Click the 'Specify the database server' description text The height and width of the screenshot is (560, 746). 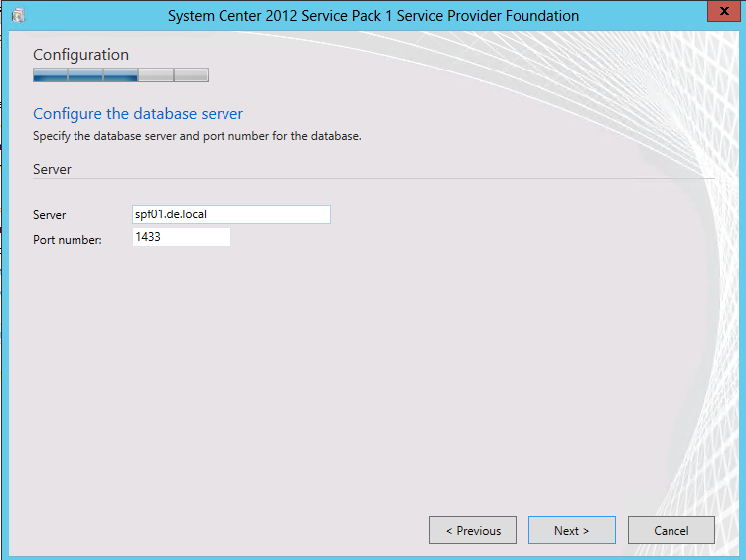click(196, 136)
